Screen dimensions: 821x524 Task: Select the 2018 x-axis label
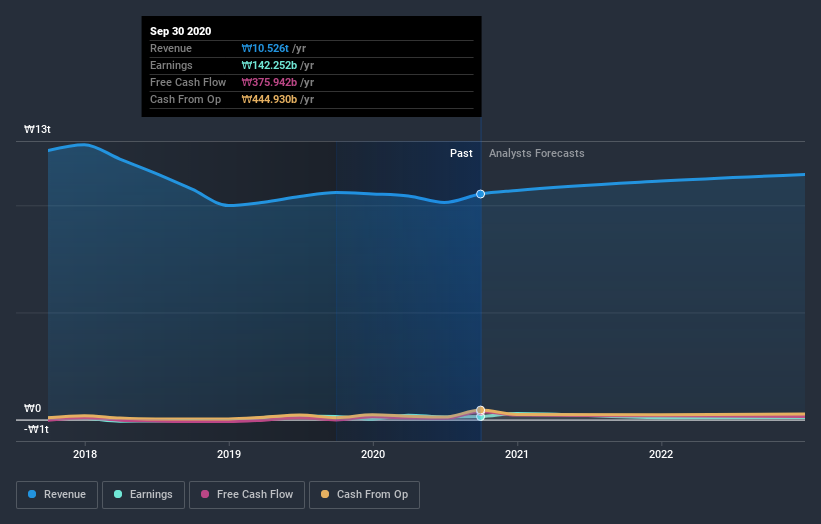[x=85, y=454]
